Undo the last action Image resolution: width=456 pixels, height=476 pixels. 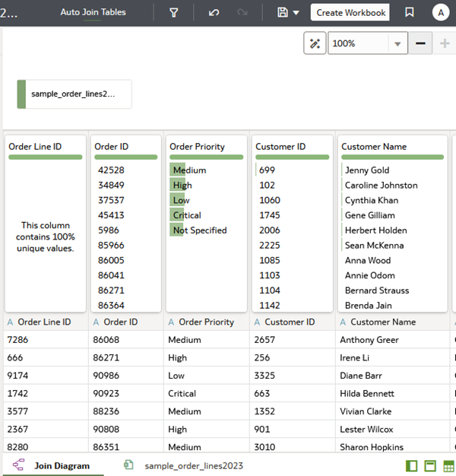[214, 12]
